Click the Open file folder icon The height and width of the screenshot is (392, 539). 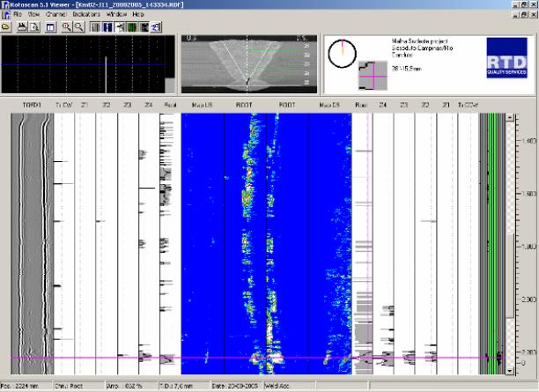click(x=6, y=27)
